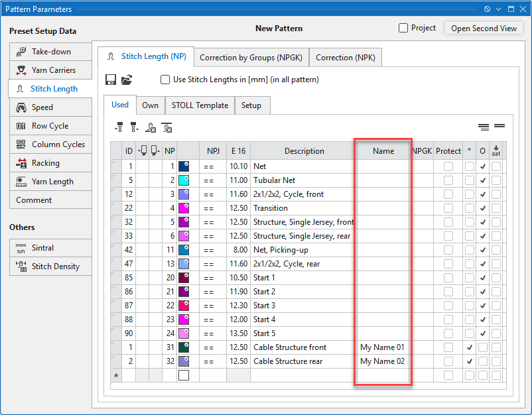This screenshot has width=532, height=415.
Task: Click the two thick lines icon above the table
Action: coord(499,126)
